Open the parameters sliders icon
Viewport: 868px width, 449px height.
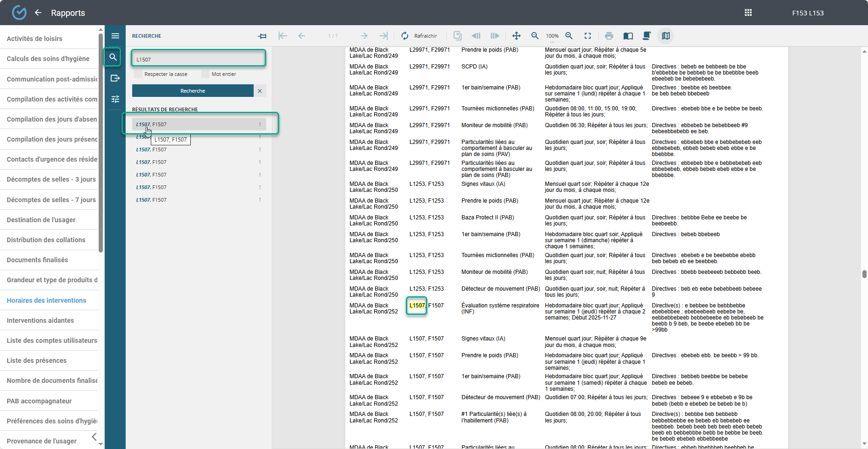coord(115,99)
